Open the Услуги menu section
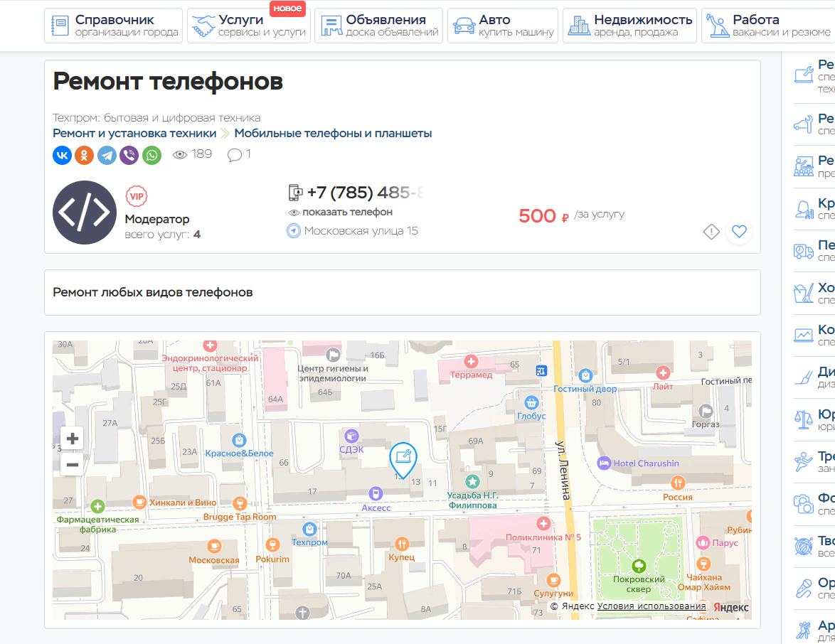The width and height of the screenshot is (835, 644). click(249, 26)
